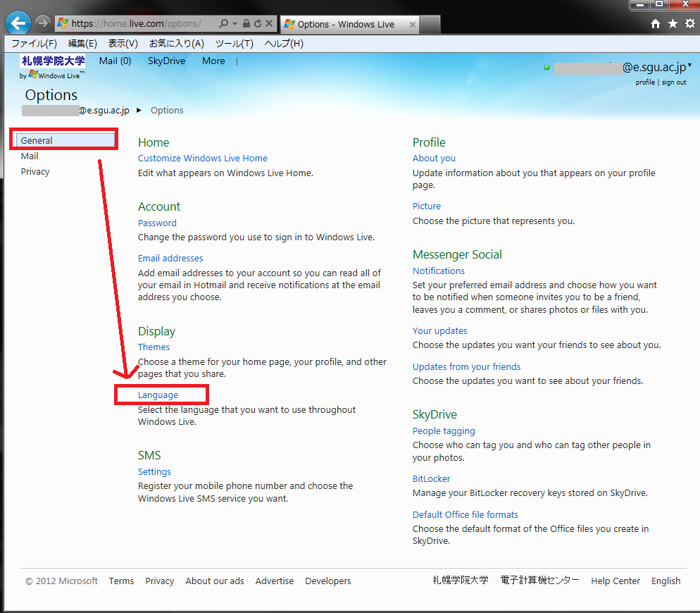Open the Email addresses link
Screen dimensions: 700x613
[x=170, y=259]
